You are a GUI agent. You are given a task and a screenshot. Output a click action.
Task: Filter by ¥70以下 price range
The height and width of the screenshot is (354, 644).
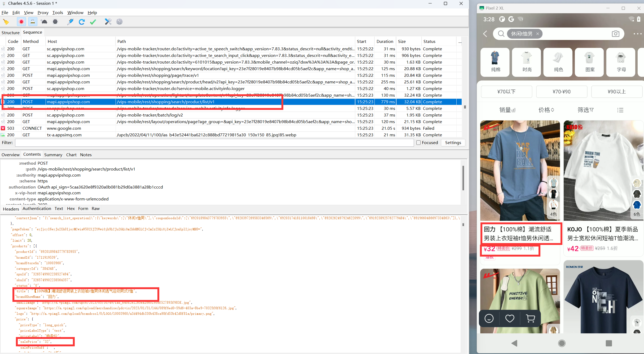(506, 92)
